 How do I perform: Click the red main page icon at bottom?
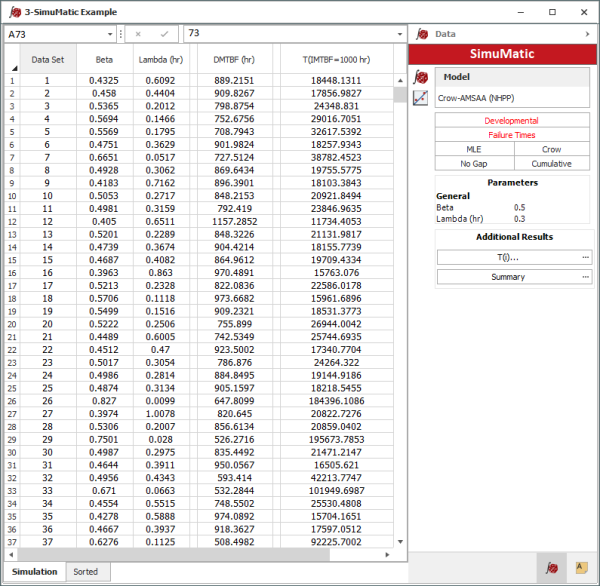pyautogui.click(x=549, y=567)
